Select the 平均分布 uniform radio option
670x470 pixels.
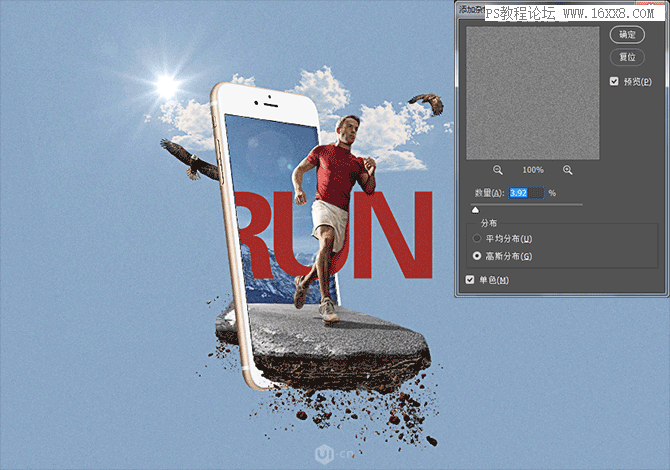tap(477, 238)
